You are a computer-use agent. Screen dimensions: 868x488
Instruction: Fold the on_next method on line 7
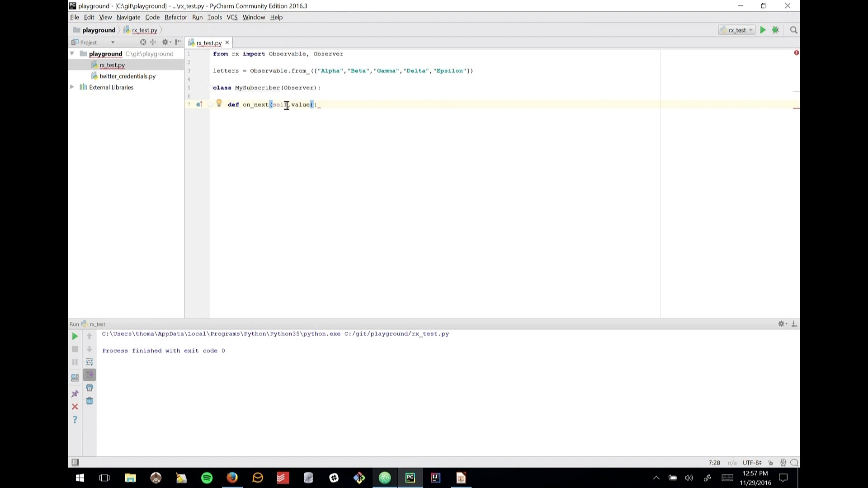pos(210,105)
